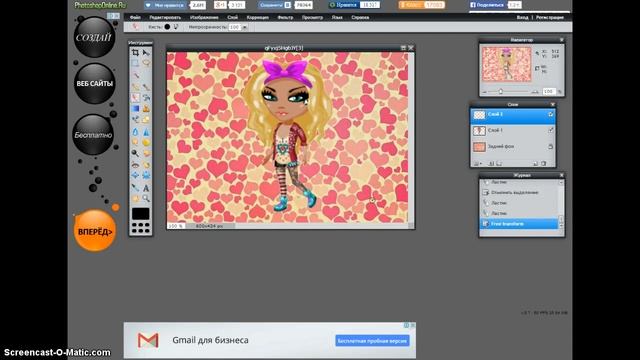Screen dimensions: 640x360
Task: Select the Crop tool
Action: point(135,53)
